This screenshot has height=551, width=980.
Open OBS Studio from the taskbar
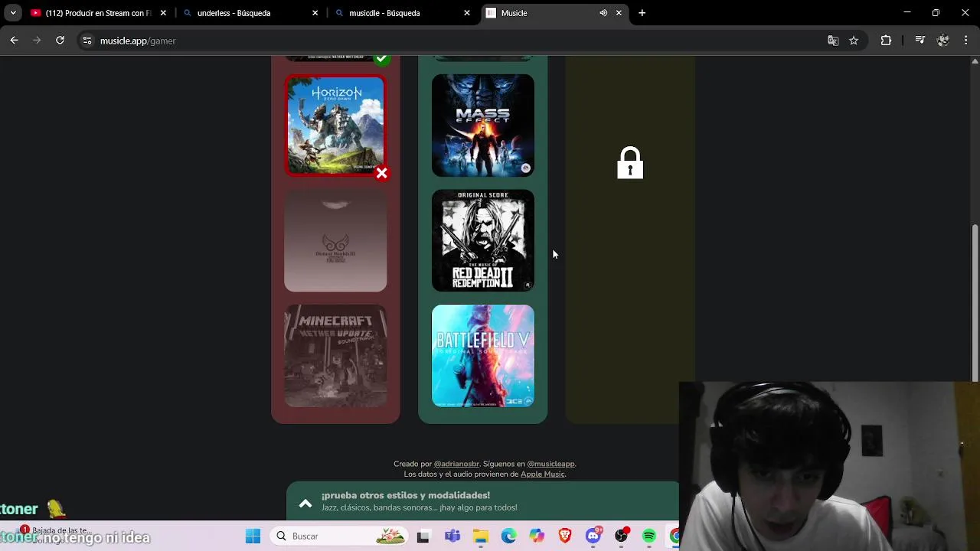(622, 536)
